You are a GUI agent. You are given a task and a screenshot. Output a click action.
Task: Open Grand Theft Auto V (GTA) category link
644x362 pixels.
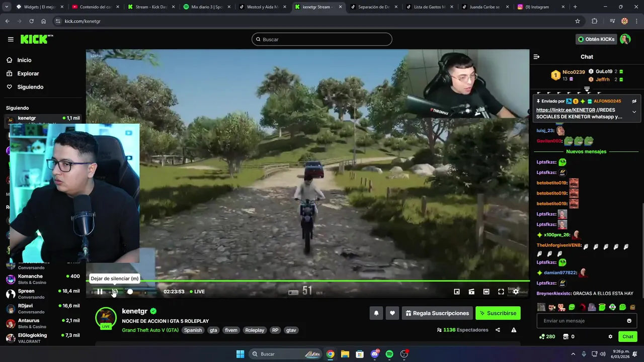coord(150,330)
